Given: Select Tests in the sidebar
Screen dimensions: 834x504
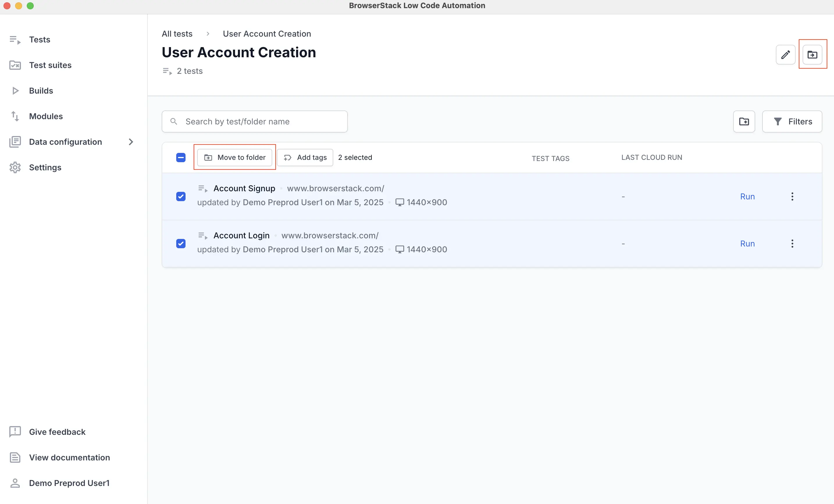Looking at the screenshot, I should [x=39, y=40].
